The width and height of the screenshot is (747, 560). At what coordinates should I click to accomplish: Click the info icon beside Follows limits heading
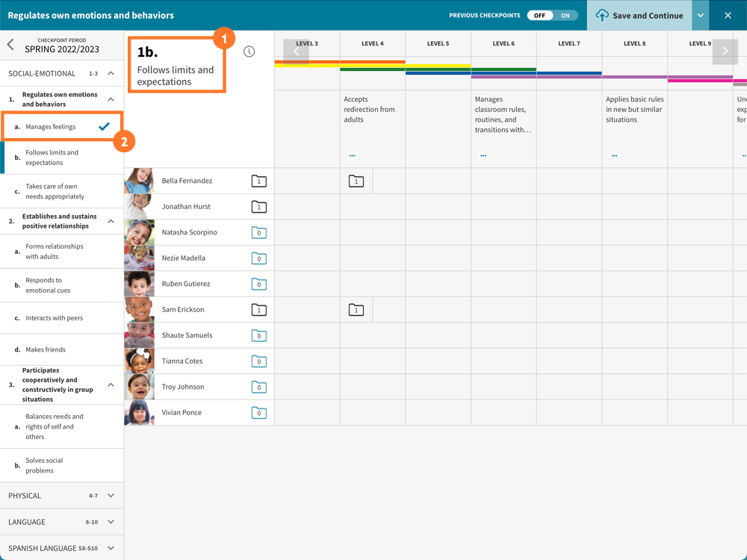pos(249,52)
